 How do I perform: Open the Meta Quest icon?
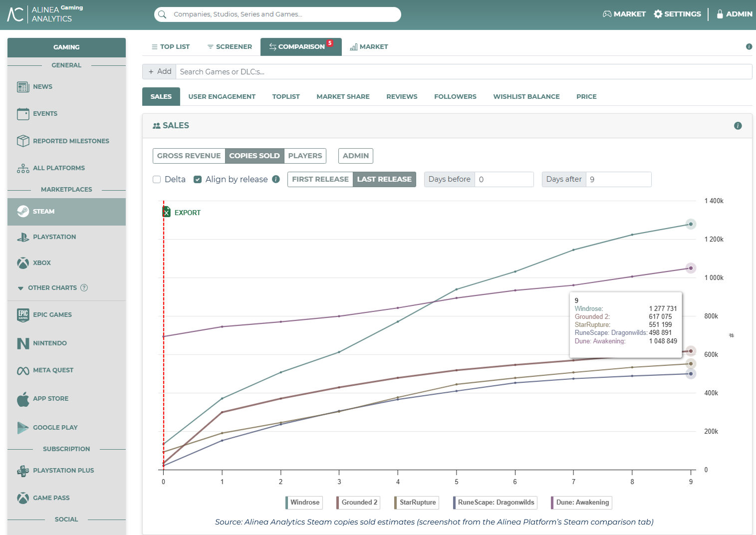(x=23, y=371)
